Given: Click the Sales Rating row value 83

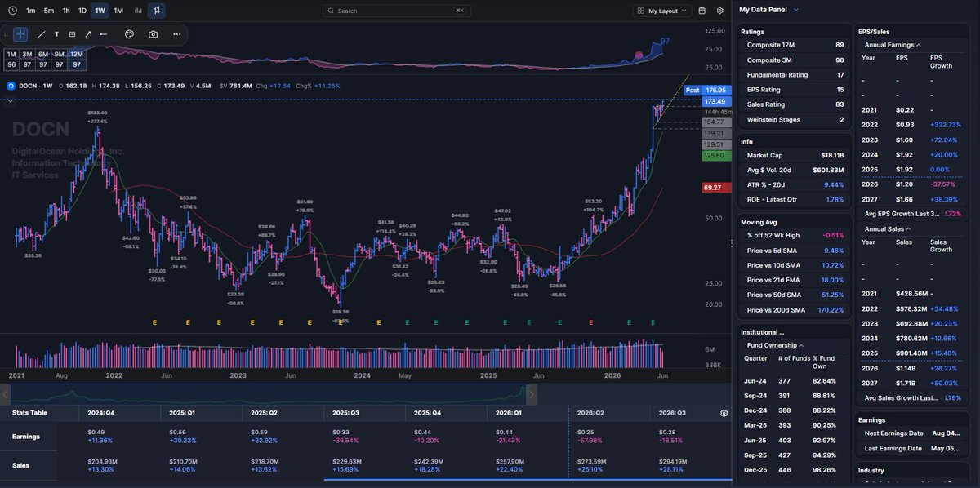Looking at the screenshot, I should (x=840, y=104).
